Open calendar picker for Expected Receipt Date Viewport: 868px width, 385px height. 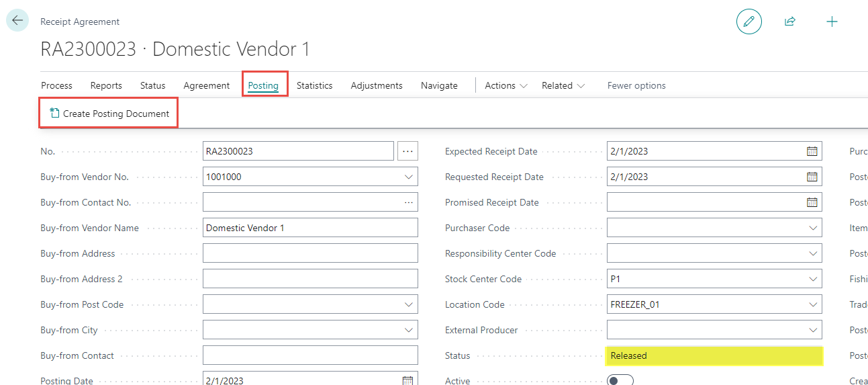pyautogui.click(x=812, y=151)
